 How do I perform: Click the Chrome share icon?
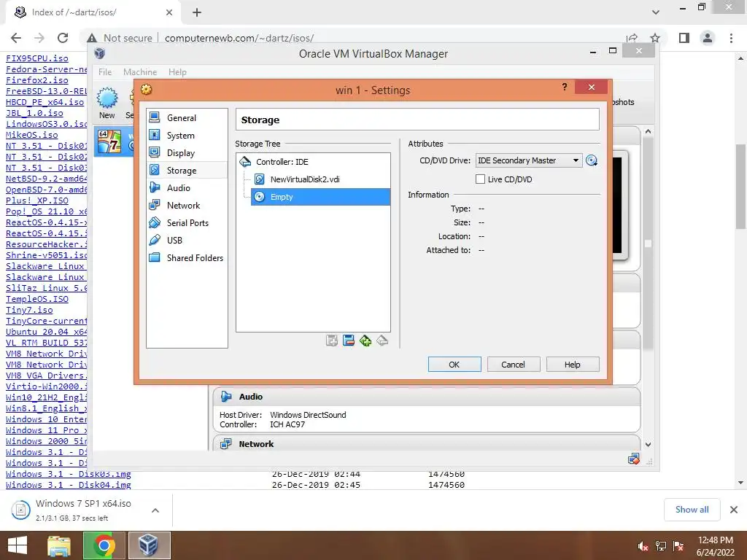tap(632, 38)
